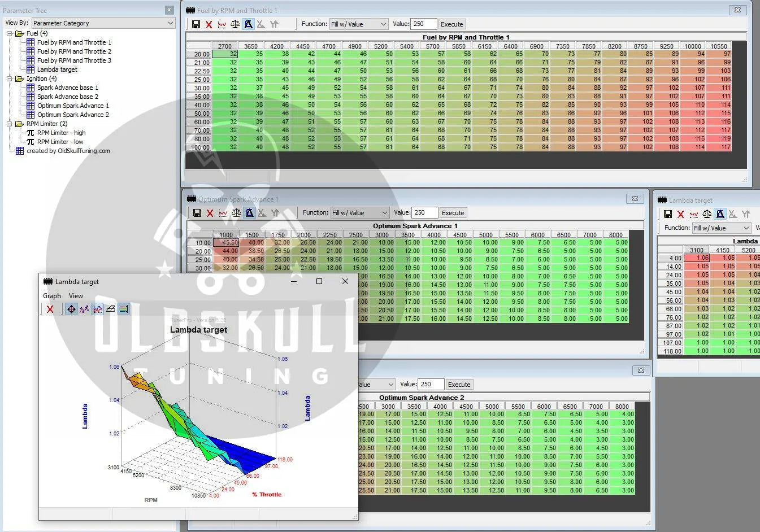This screenshot has height=532, width=760.
Task: Open the View menu in Lambda target window
Action: 76,296
